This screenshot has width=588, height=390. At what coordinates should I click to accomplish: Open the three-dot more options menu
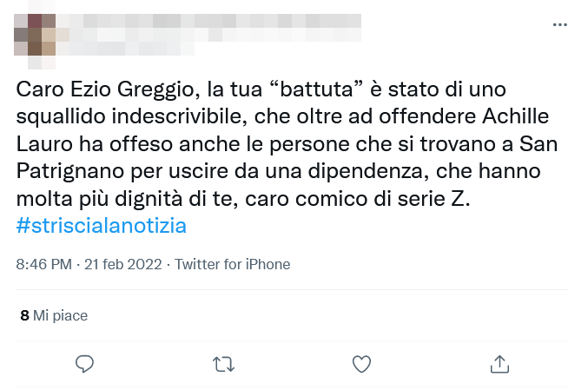click(x=559, y=26)
